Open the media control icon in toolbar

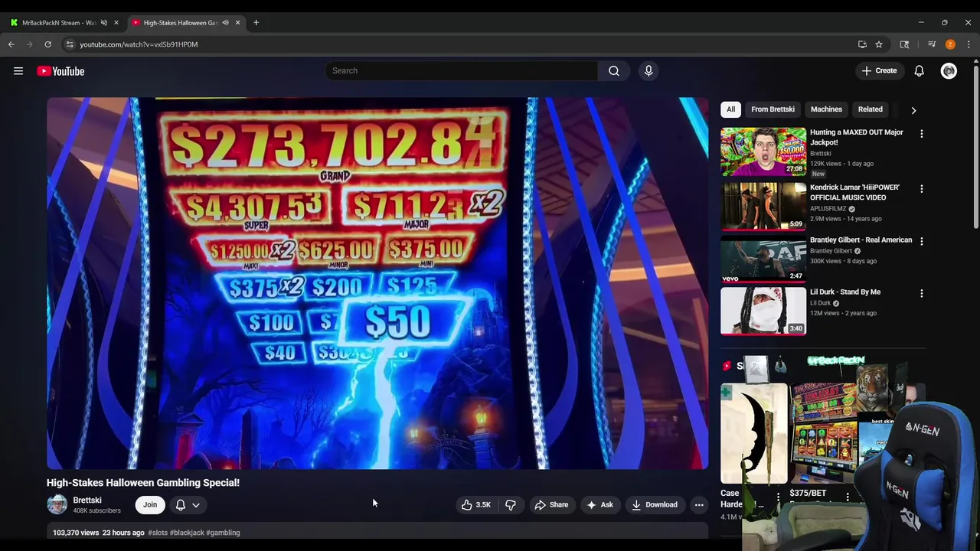(x=932, y=44)
